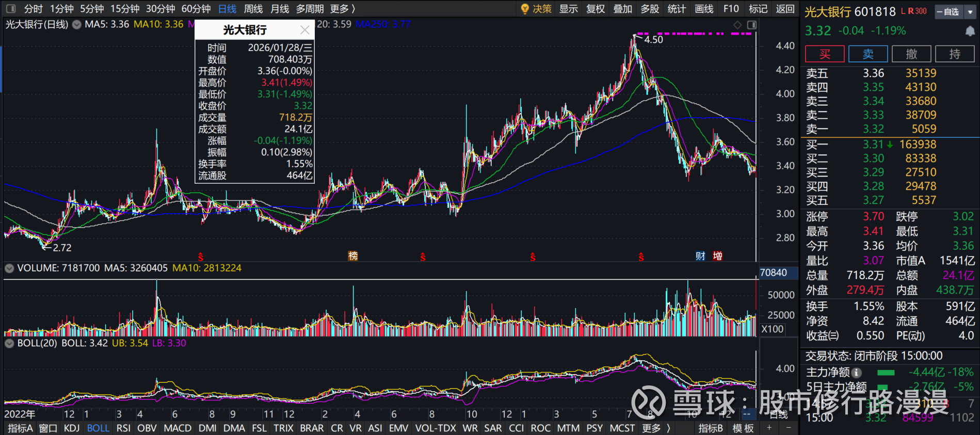Click the 主力净额 info icon
Image resolution: width=980 pixels, height=435 pixels.
click(857, 373)
